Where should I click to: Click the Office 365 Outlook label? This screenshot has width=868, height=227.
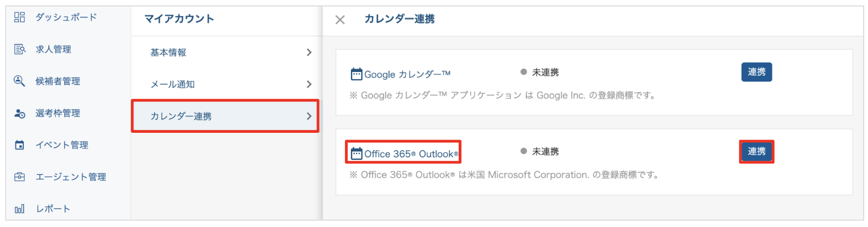(x=411, y=154)
